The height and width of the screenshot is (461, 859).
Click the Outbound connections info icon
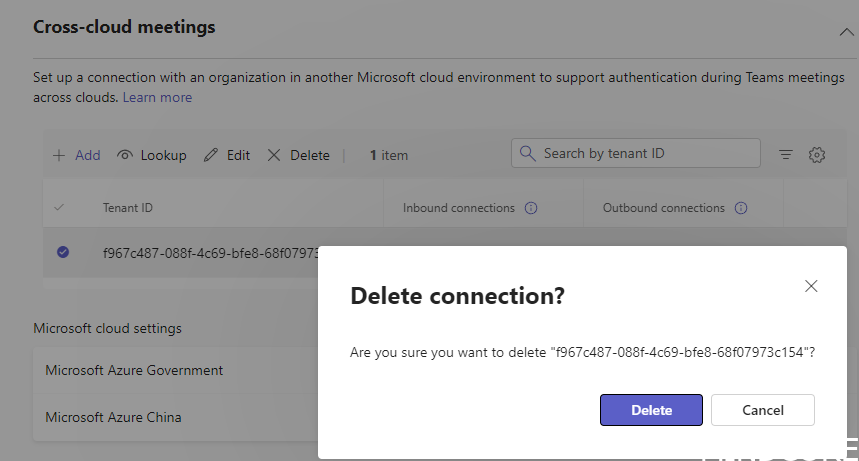pos(741,208)
